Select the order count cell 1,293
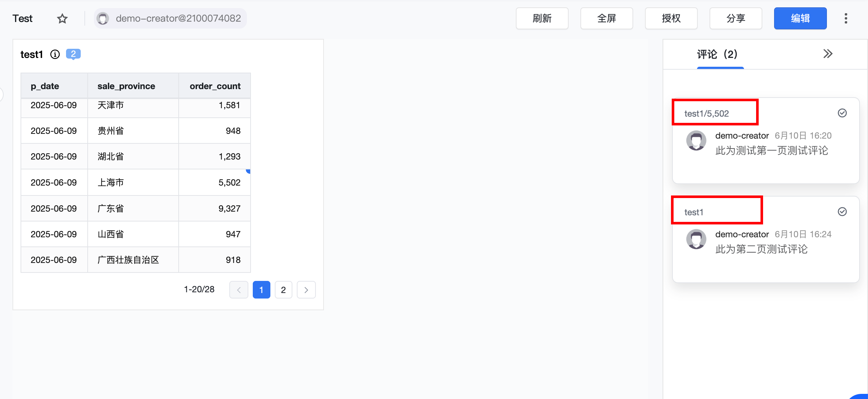 215,156
